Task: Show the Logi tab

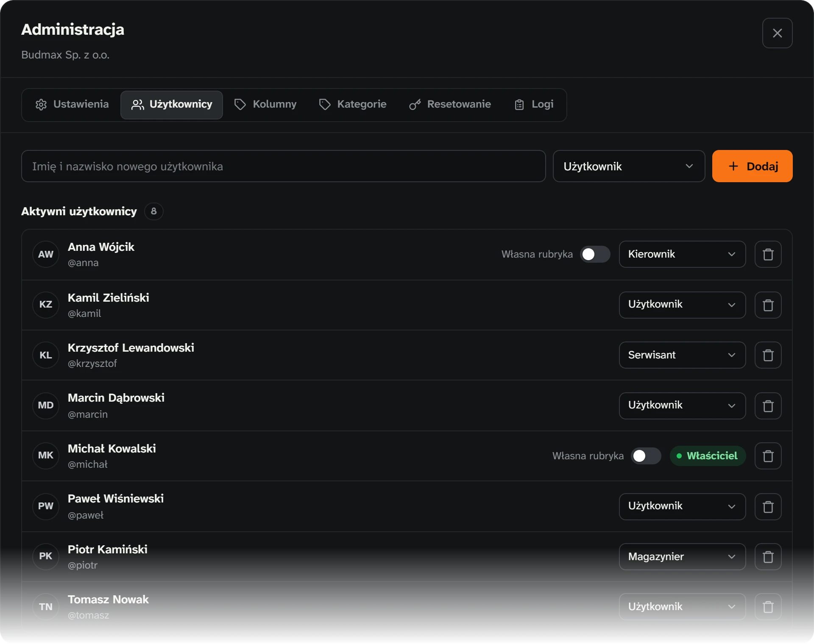Action: click(x=534, y=105)
